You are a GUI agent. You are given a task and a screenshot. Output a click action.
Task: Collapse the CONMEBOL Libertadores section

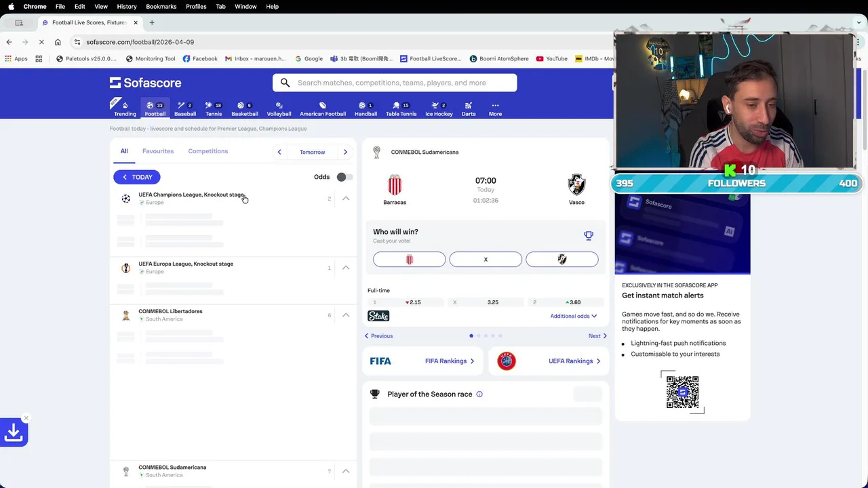(x=346, y=315)
